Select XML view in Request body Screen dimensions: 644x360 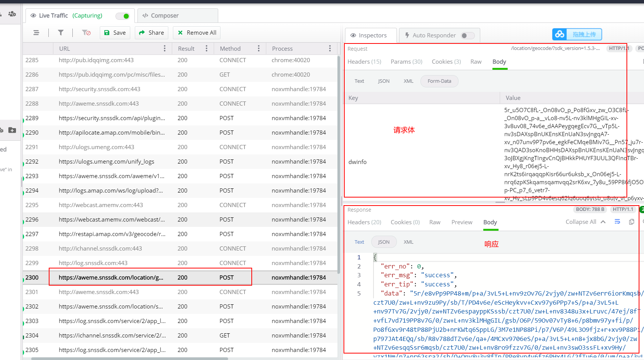(408, 81)
